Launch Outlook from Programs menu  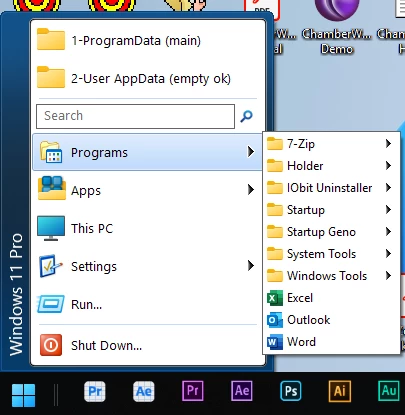(331, 320)
